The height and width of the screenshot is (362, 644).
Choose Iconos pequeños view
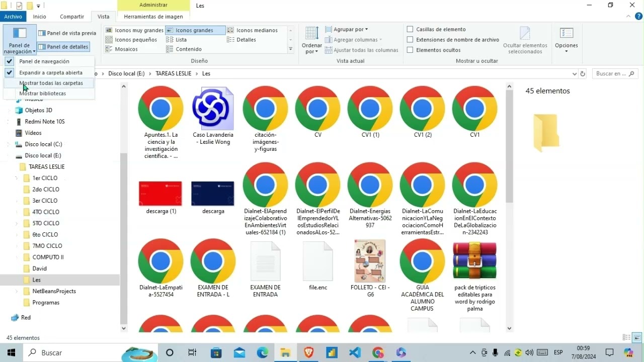[131, 40]
